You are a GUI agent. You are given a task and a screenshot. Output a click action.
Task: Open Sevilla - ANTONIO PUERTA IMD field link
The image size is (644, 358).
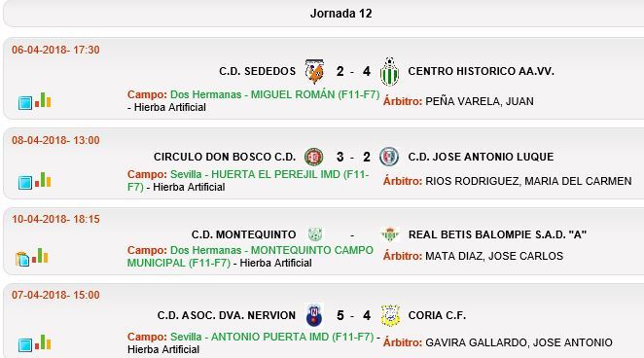271,337
